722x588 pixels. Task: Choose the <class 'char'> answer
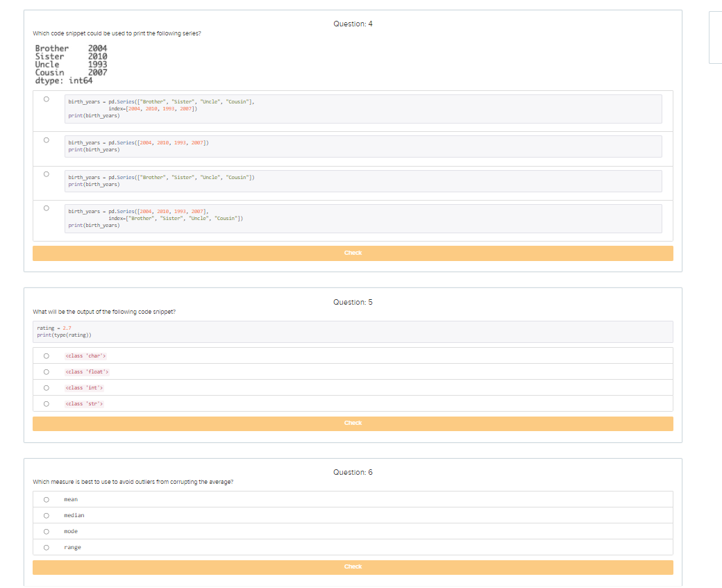click(x=46, y=356)
